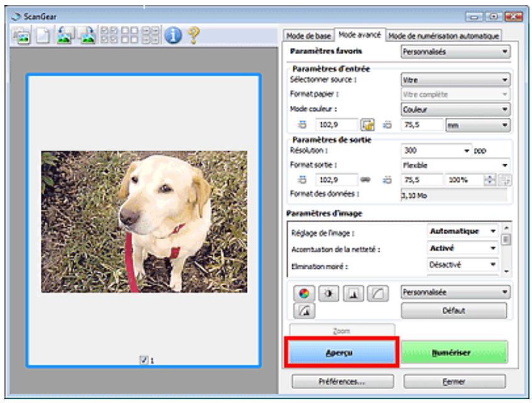Viewport: 532px width, 403px height.
Task: Click the Zoom button
Action: (342, 331)
